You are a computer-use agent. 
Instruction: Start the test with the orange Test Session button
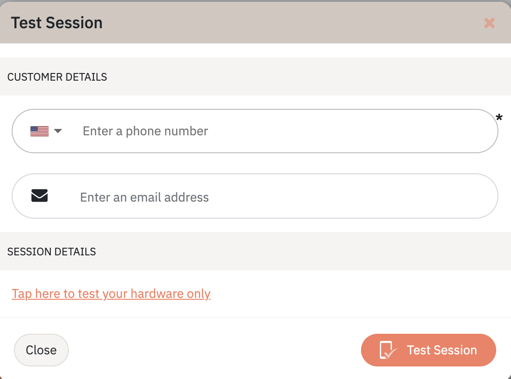pos(428,350)
